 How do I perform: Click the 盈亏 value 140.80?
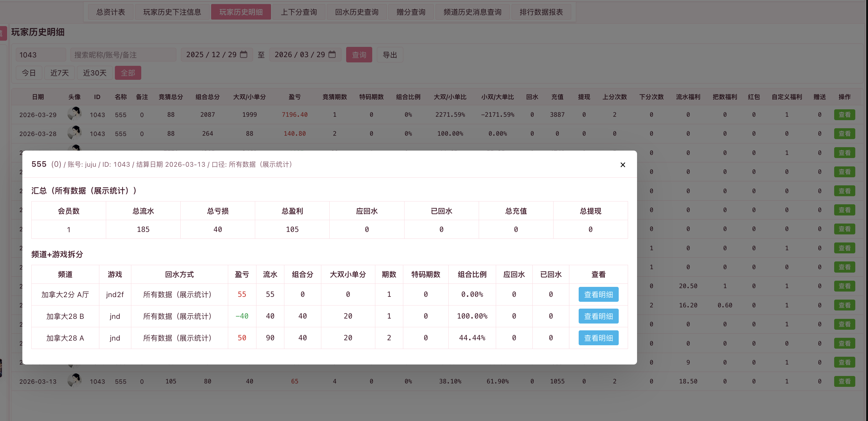point(295,134)
